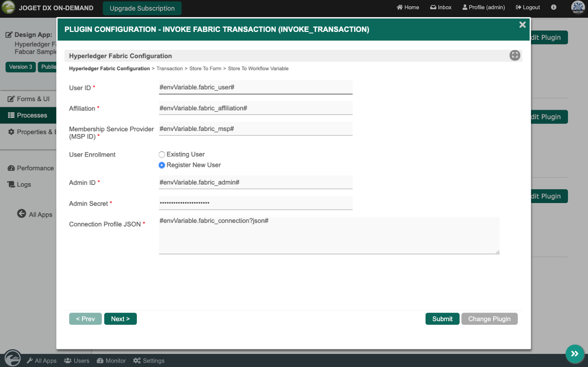The height and width of the screenshot is (367, 588).
Task: Focus the Admin ID input field
Action: (x=255, y=182)
